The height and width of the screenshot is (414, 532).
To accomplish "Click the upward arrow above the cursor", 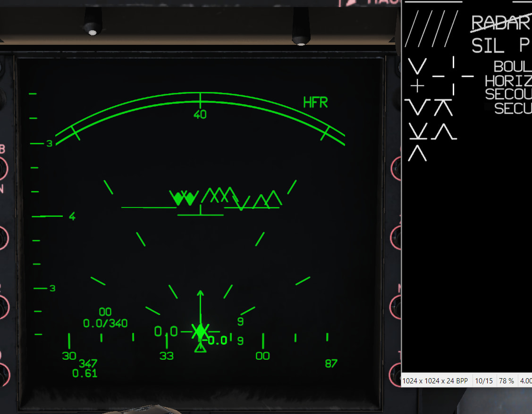I will tap(200, 302).
